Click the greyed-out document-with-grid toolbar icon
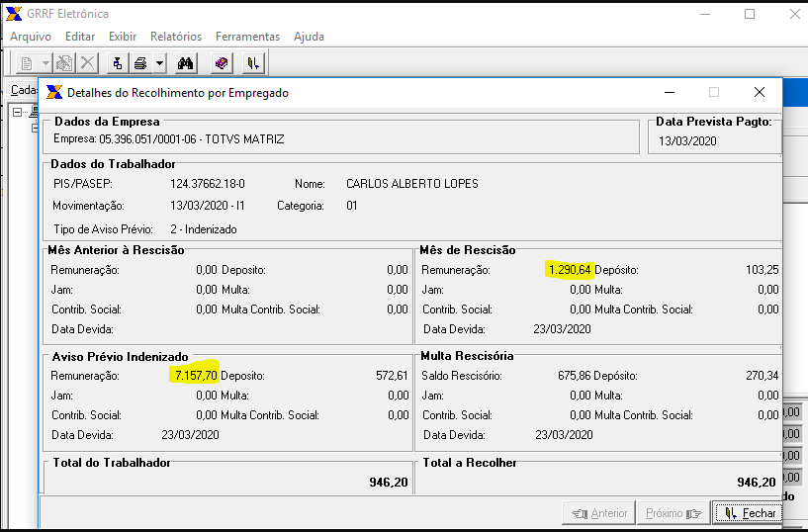The width and height of the screenshot is (808, 532). click(x=64, y=63)
